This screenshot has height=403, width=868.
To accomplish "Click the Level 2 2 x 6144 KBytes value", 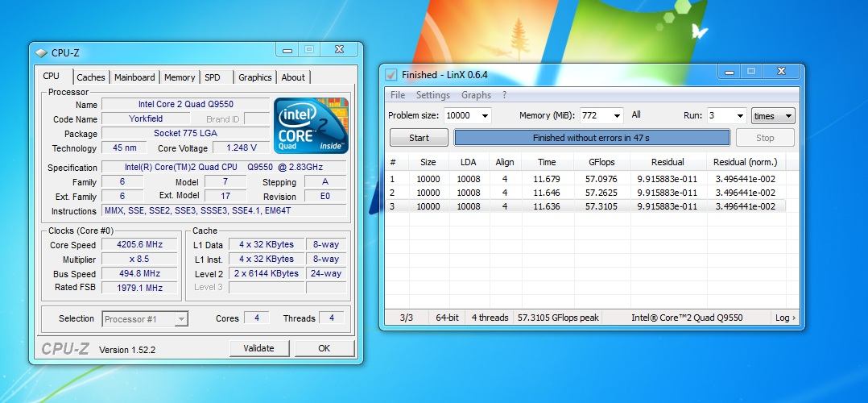I will pyautogui.click(x=267, y=273).
